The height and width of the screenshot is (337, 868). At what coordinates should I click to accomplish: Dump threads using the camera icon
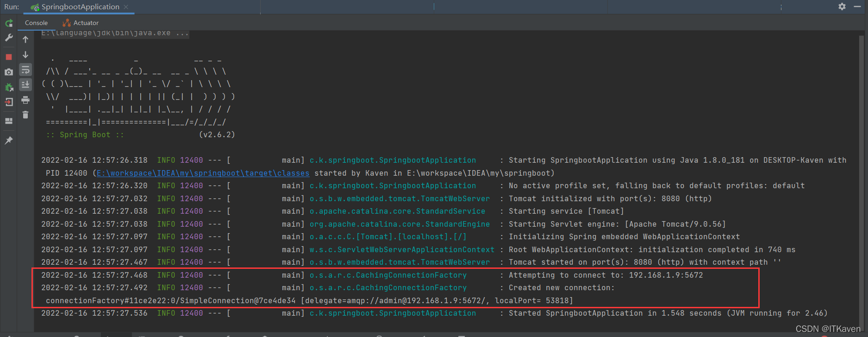pyautogui.click(x=9, y=72)
